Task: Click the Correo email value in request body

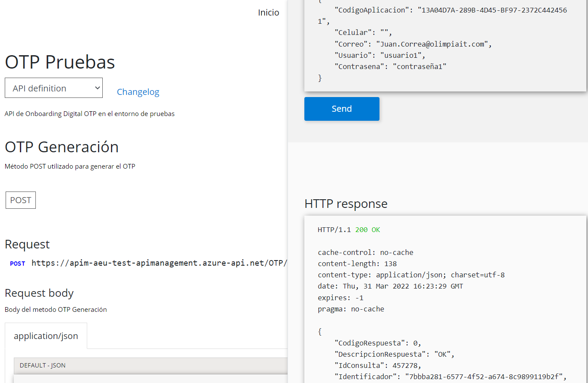Action: point(432,44)
